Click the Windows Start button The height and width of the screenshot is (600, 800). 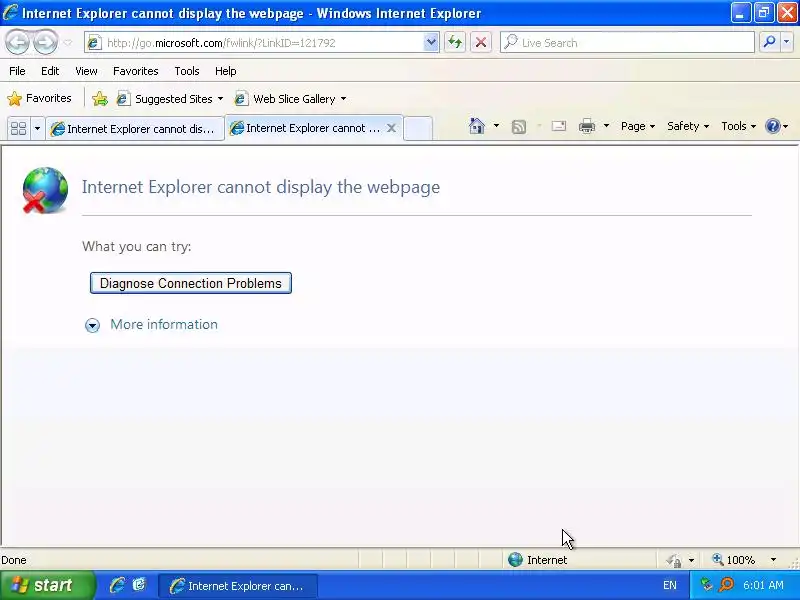point(47,585)
